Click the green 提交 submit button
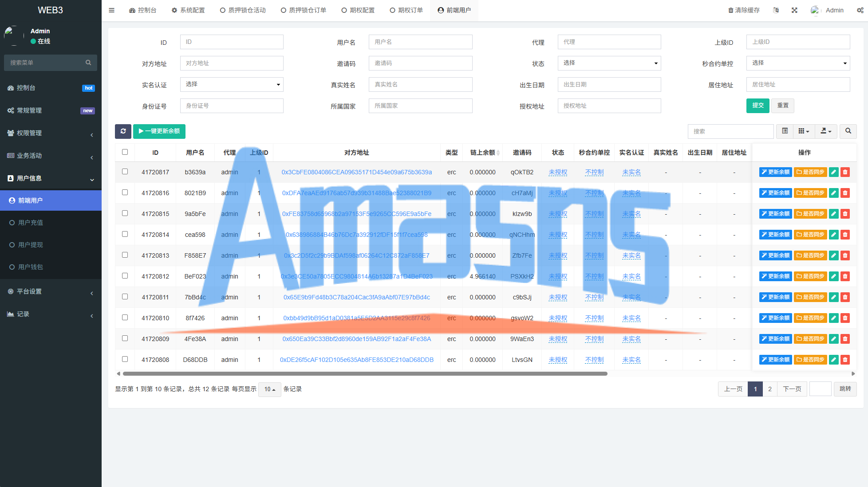Viewport: 868px width, 487px height. pyautogui.click(x=758, y=106)
